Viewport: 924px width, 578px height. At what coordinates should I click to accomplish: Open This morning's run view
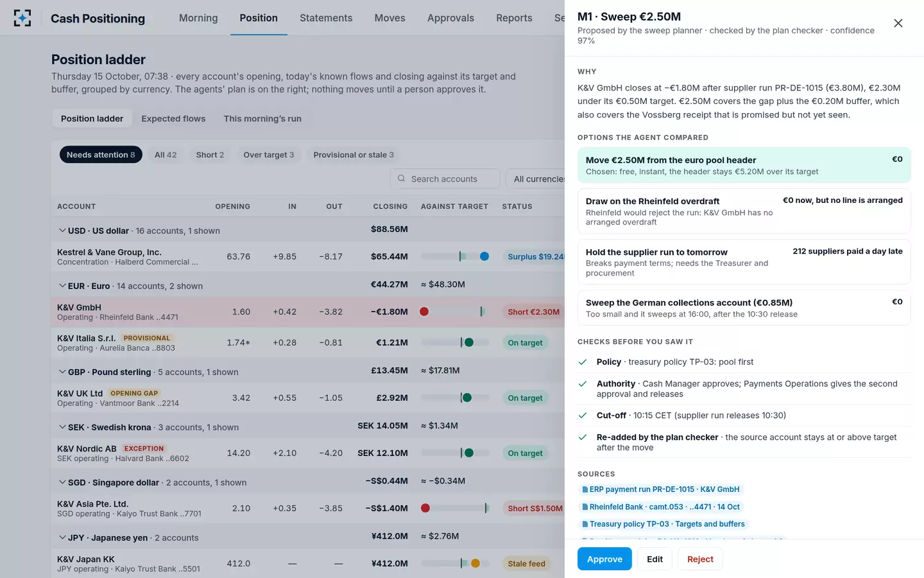tap(262, 119)
